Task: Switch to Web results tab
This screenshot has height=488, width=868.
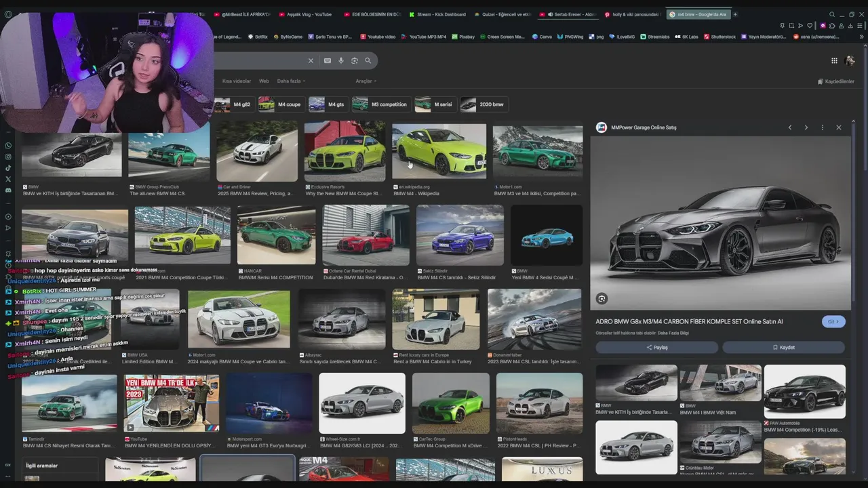Action: tap(264, 81)
